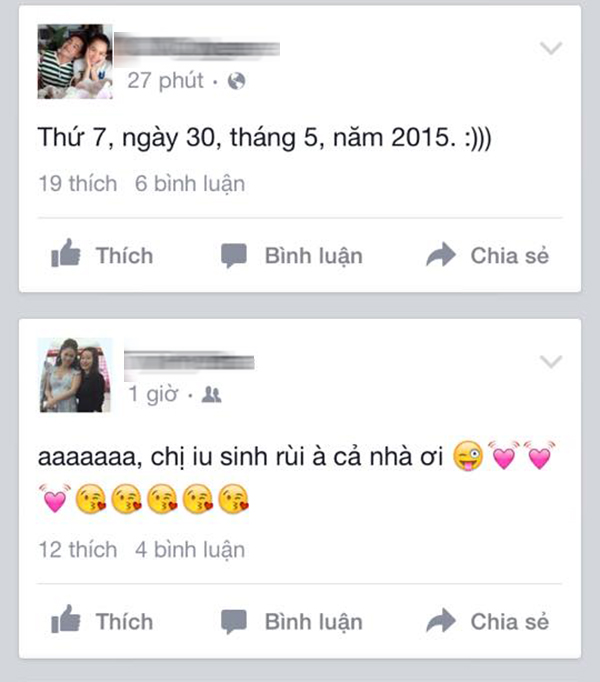600x682 pixels.
Task: Tap the thumbs-up icon on the first post
Action: [x=66, y=253]
